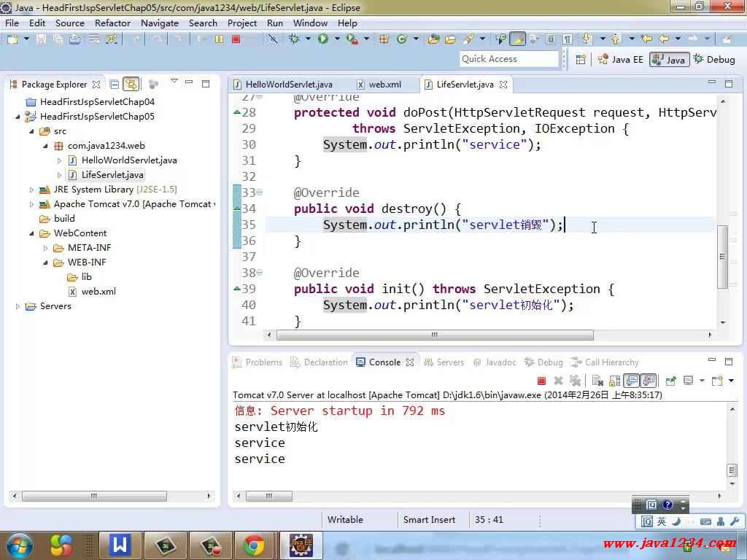Open the Package Explorer view menu dropdown
Screen dimensions: 747x560
174,82
